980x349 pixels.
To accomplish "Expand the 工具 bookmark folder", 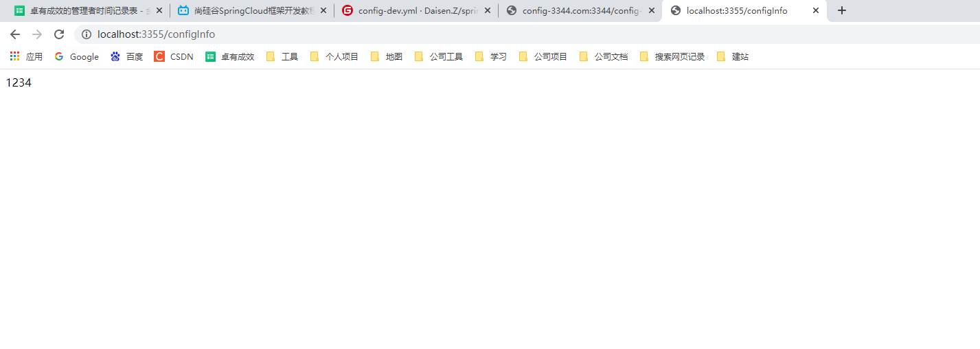I will [282, 57].
